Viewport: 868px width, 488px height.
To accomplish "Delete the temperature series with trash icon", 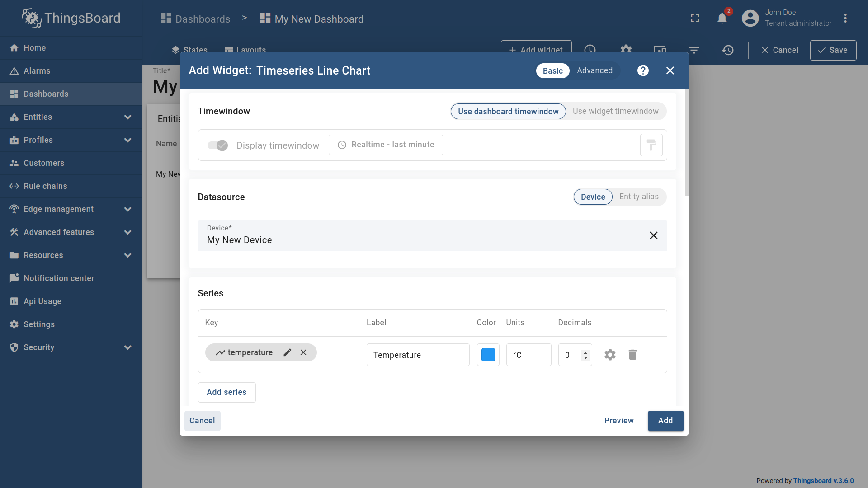I will [632, 355].
